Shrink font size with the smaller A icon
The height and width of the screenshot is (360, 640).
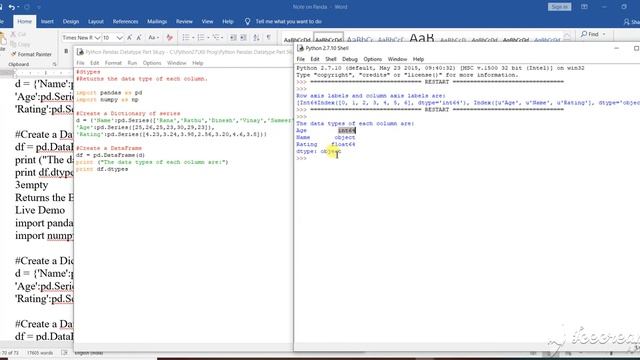(x=139, y=38)
